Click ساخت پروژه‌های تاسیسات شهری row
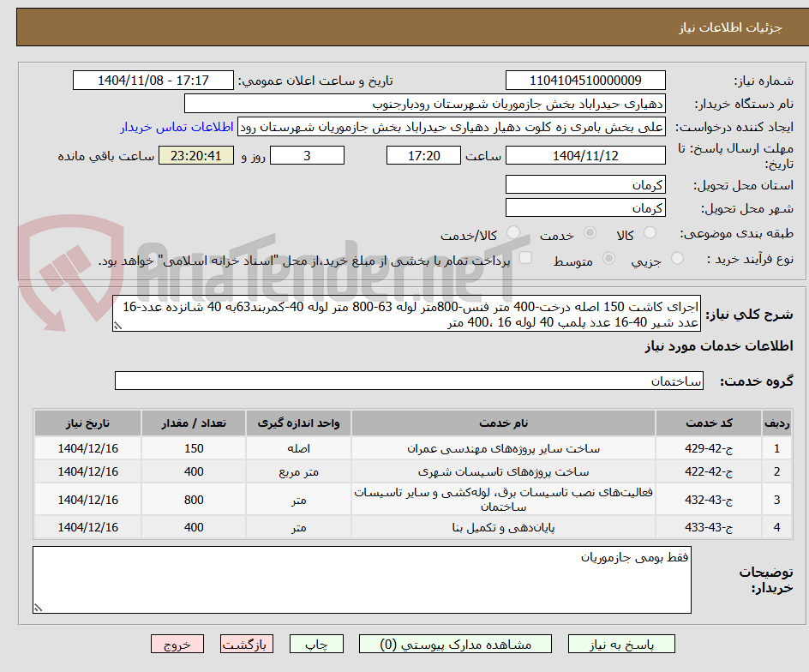 pyautogui.click(x=413, y=471)
